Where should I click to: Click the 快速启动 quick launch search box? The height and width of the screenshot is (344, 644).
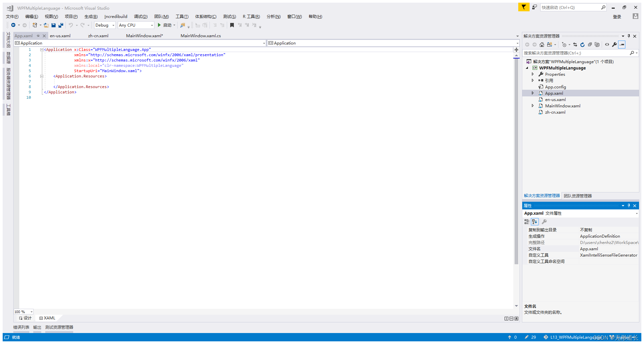(573, 7)
